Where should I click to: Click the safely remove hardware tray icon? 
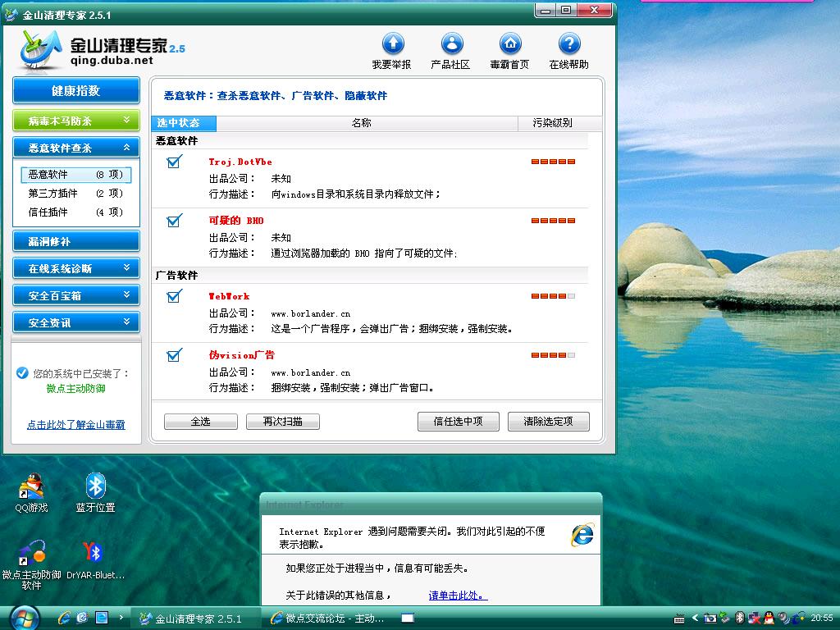tap(724, 617)
